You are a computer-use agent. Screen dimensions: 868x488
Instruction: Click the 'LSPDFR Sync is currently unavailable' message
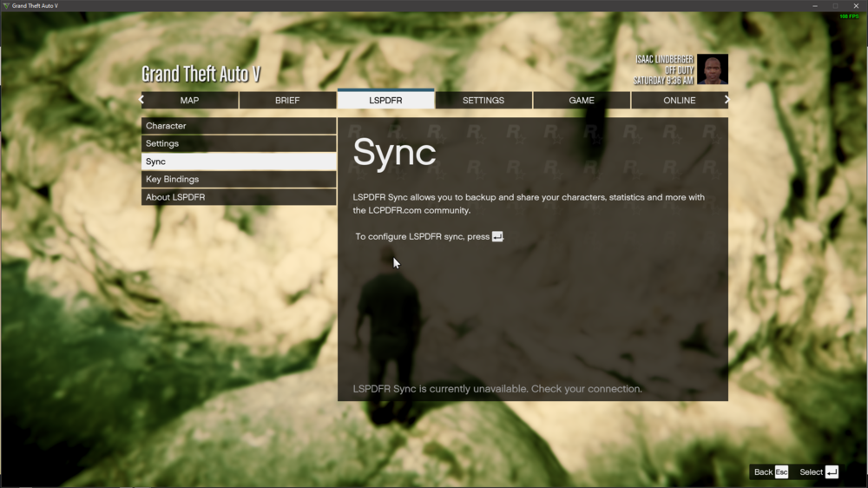(x=497, y=389)
